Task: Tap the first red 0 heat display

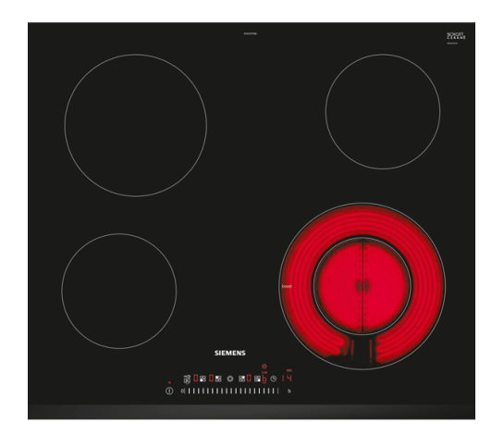Action: [196, 379]
